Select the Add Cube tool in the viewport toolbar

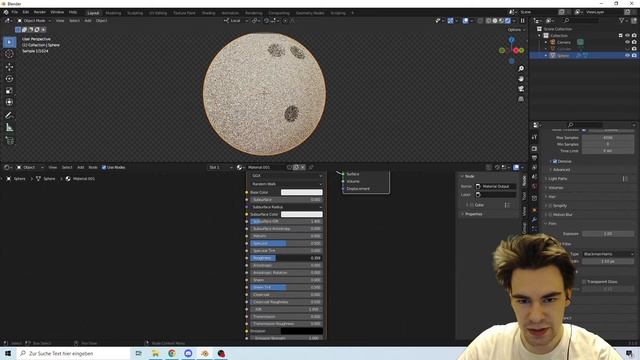(x=9, y=140)
